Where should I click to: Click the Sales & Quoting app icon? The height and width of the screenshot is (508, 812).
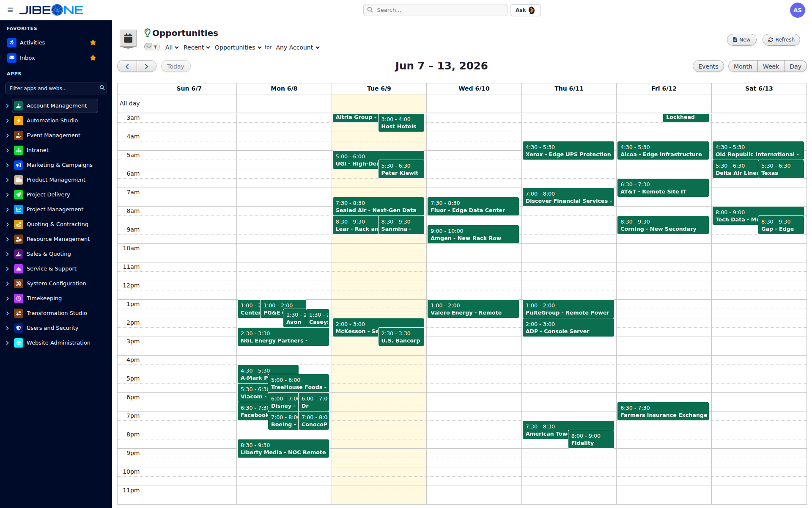tap(19, 254)
